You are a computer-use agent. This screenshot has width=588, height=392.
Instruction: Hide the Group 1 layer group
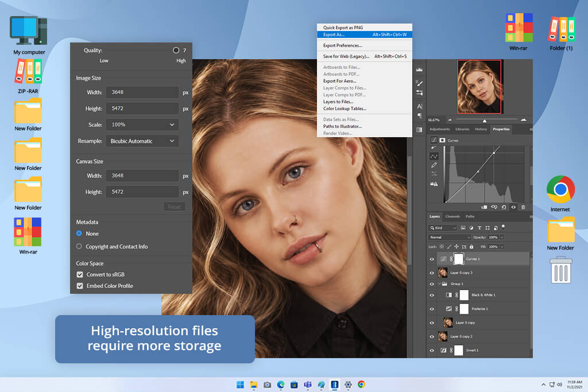pos(432,284)
